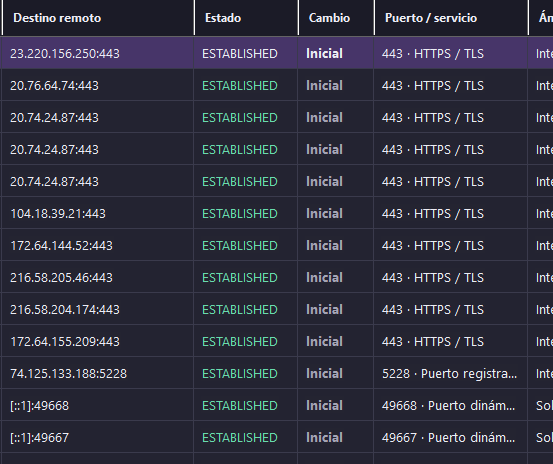
Task: Sort by Cambio column header
Action: pos(336,18)
